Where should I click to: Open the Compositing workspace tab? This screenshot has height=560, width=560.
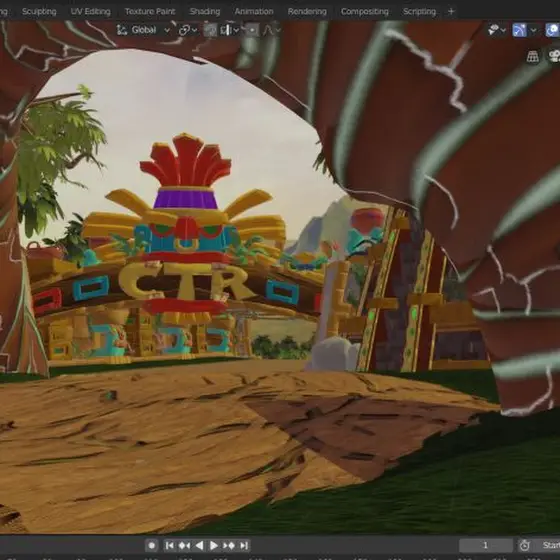(364, 11)
